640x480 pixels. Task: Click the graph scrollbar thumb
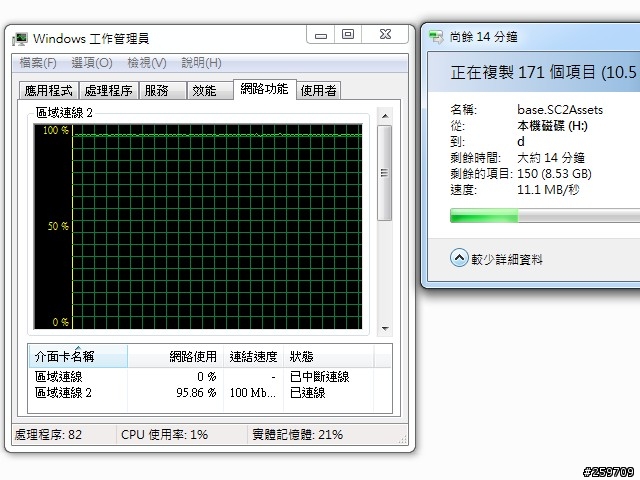(x=384, y=173)
